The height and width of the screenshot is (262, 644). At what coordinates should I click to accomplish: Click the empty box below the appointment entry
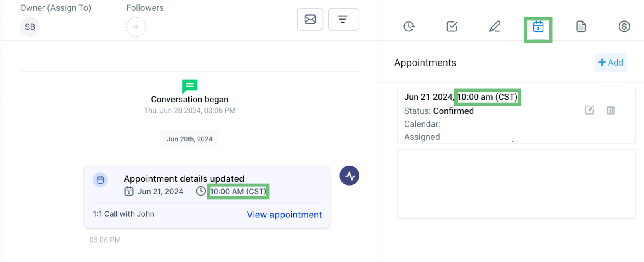(516, 184)
